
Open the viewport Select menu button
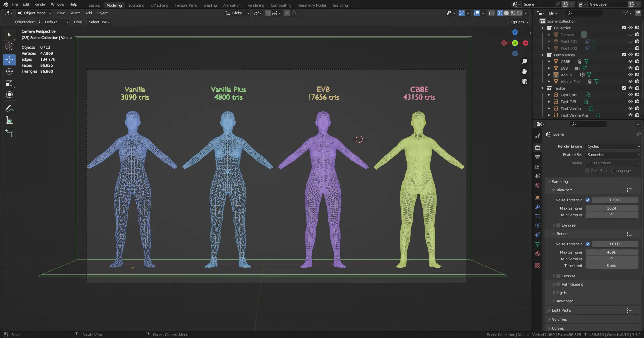click(75, 13)
